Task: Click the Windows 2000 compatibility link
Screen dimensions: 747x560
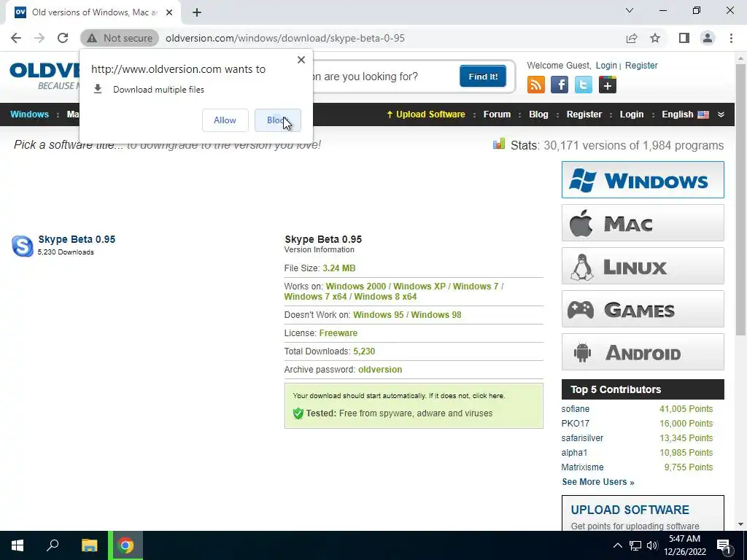Action: click(x=356, y=287)
